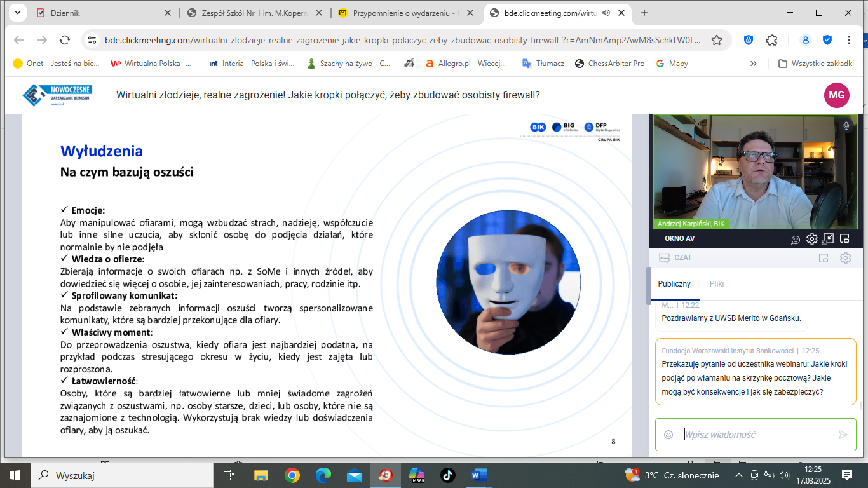Expand the hidden bookmarks chevron
Screen dimensions: 868x488
point(754,64)
